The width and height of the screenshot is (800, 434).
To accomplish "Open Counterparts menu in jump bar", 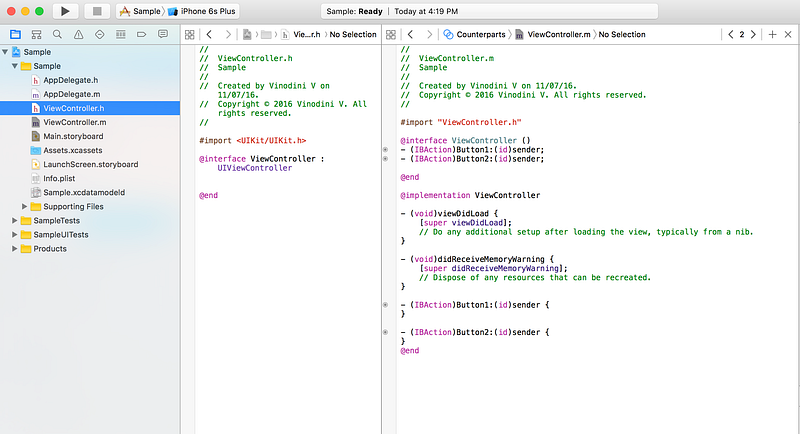I will click(x=481, y=35).
